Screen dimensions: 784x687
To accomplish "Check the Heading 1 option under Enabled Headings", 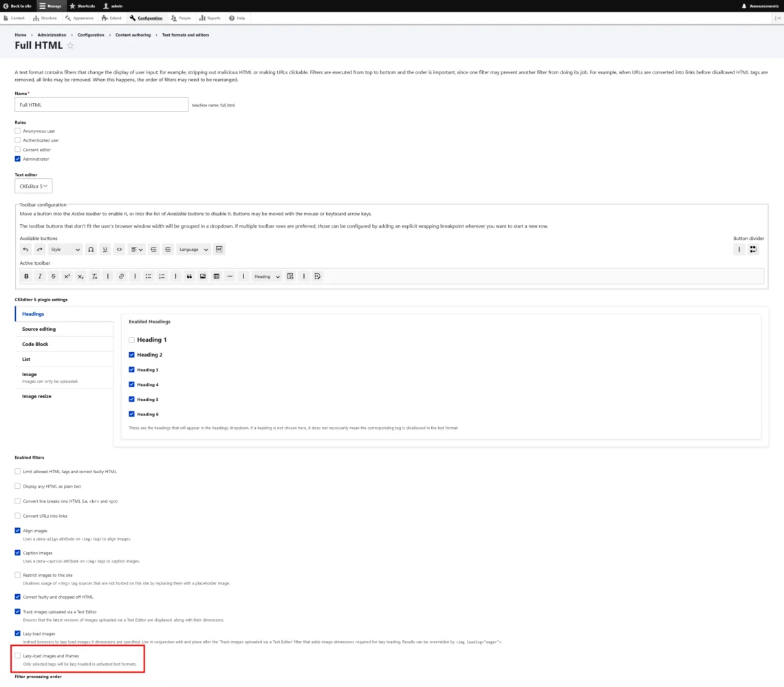I will pos(131,339).
